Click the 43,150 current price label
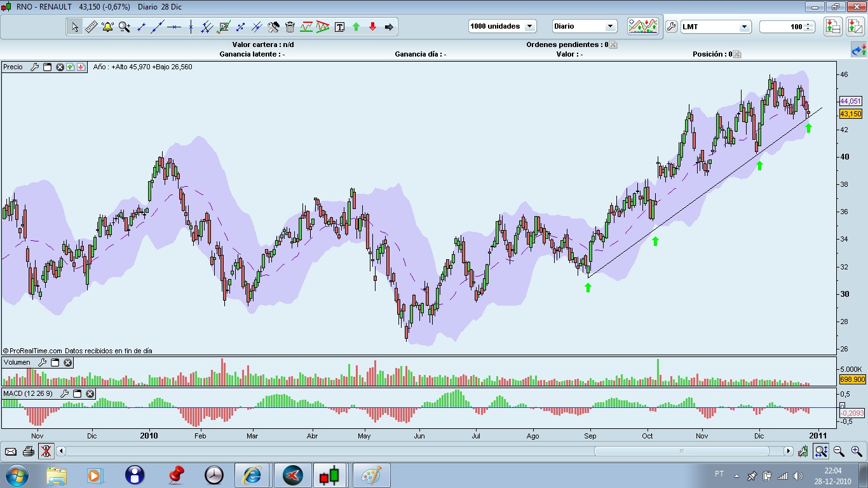The width and height of the screenshot is (868, 488). click(x=850, y=114)
